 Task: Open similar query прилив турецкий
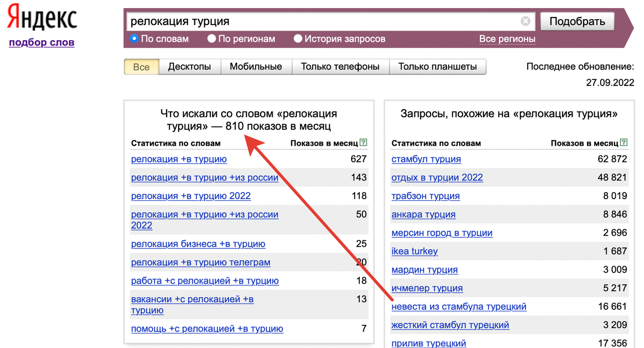point(429,343)
